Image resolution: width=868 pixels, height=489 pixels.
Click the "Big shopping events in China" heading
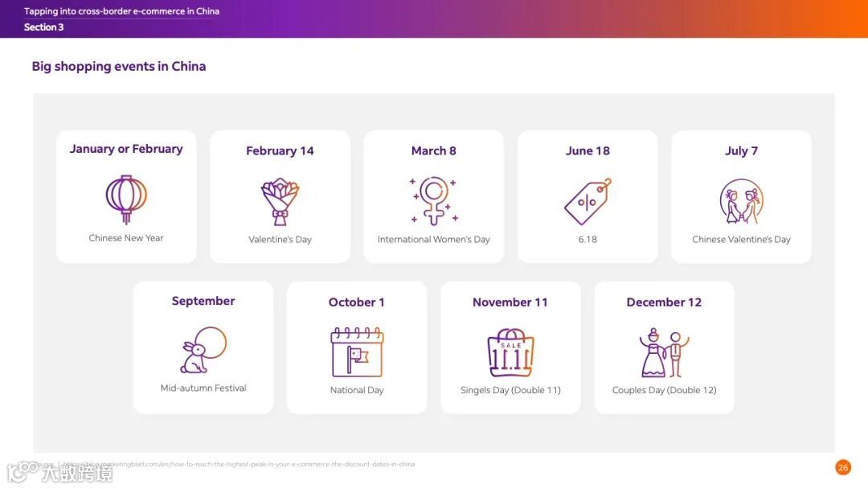(x=118, y=67)
